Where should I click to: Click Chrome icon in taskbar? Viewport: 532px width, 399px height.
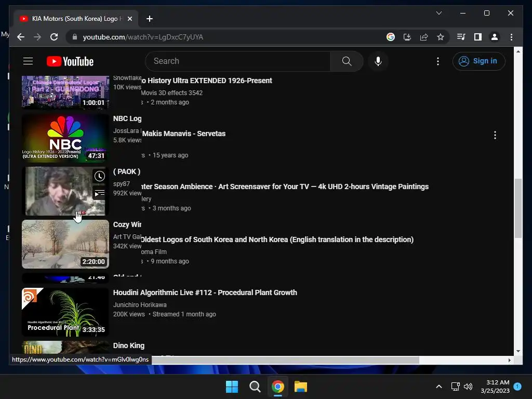click(x=277, y=387)
